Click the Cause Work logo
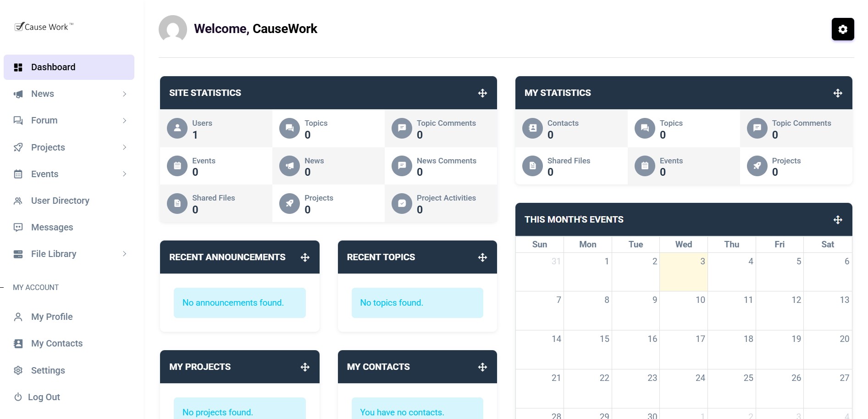 point(44,27)
